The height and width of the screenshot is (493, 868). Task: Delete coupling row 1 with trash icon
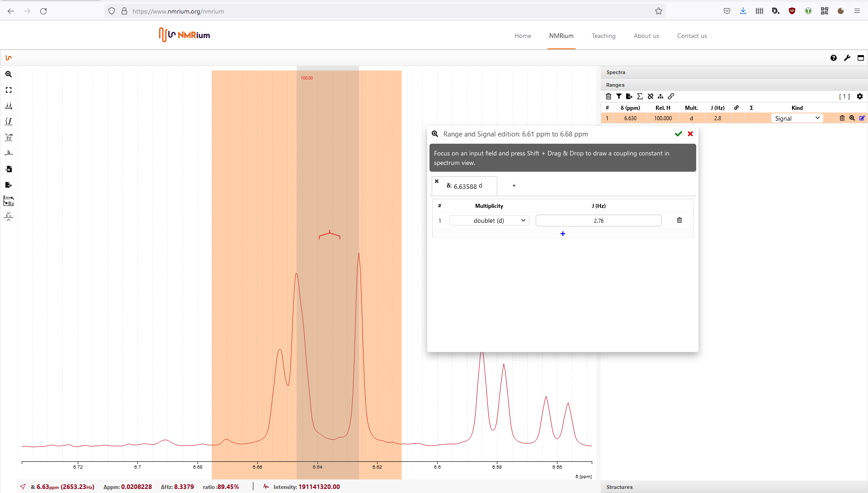[679, 220]
